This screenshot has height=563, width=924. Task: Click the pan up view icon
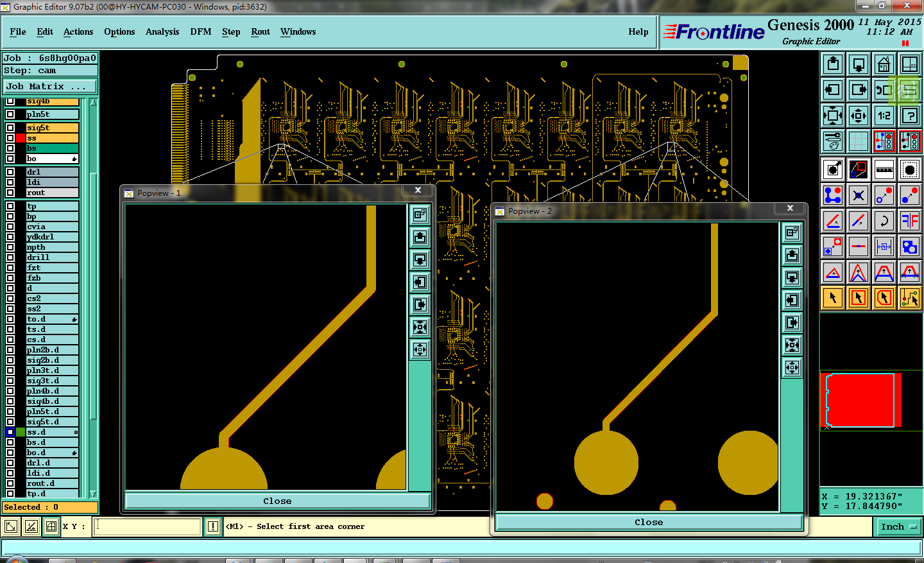[833, 64]
